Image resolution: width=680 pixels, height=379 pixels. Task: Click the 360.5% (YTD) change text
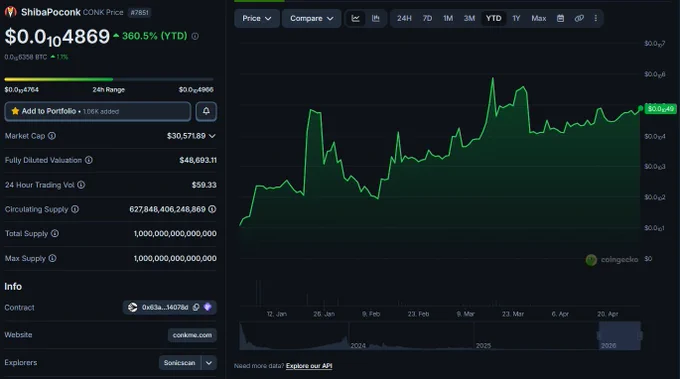coord(154,36)
